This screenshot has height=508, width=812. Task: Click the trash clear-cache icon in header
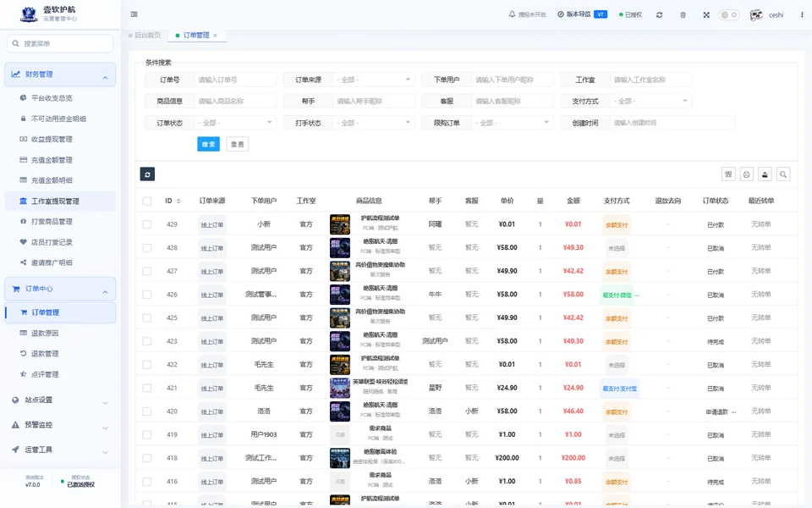[x=683, y=15]
